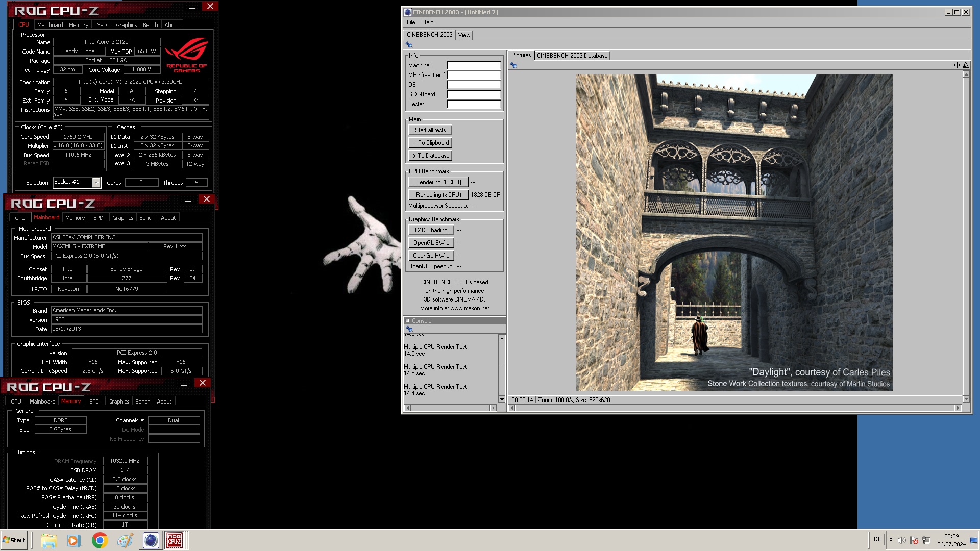Click the 1032.0 MHz DRAM Frequency value
The width and height of the screenshot is (980, 551).
pyautogui.click(x=125, y=461)
